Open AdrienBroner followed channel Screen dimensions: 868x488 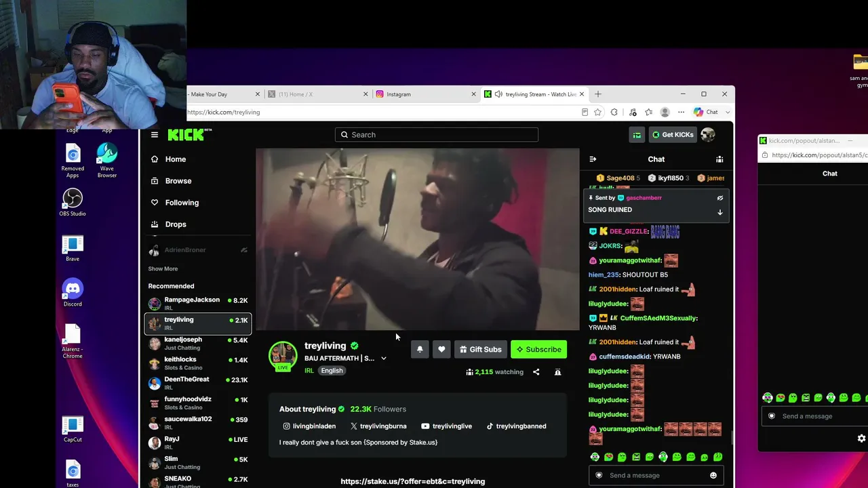[x=198, y=250]
